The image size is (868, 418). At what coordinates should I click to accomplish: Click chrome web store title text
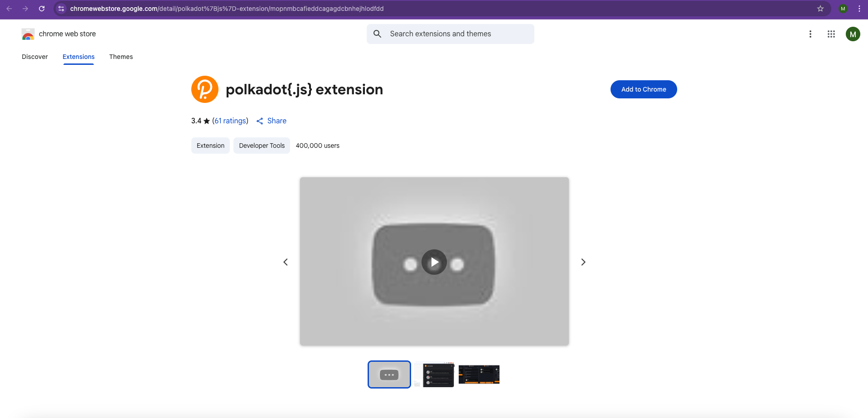[x=68, y=34]
